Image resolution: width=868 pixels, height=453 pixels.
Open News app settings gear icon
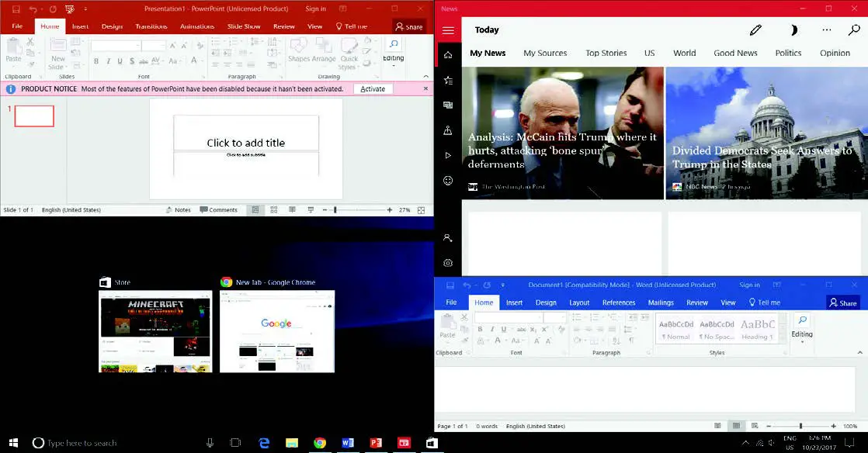coord(448,263)
